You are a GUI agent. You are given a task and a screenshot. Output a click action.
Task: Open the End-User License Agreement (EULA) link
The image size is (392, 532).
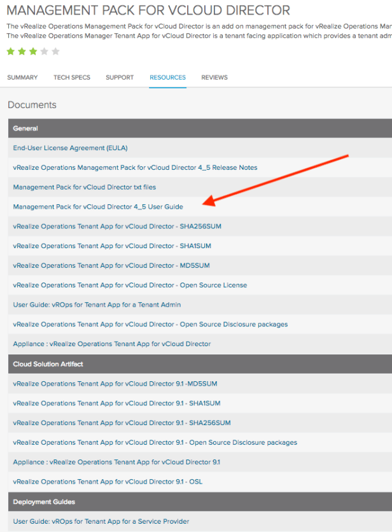tap(70, 148)
